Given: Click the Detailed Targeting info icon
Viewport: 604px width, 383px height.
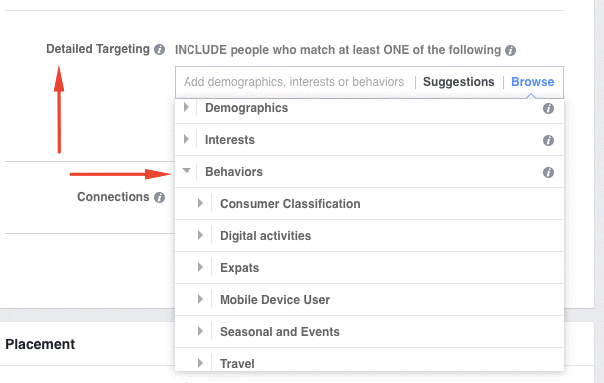Looking at the screenshot, I should 159,50.
